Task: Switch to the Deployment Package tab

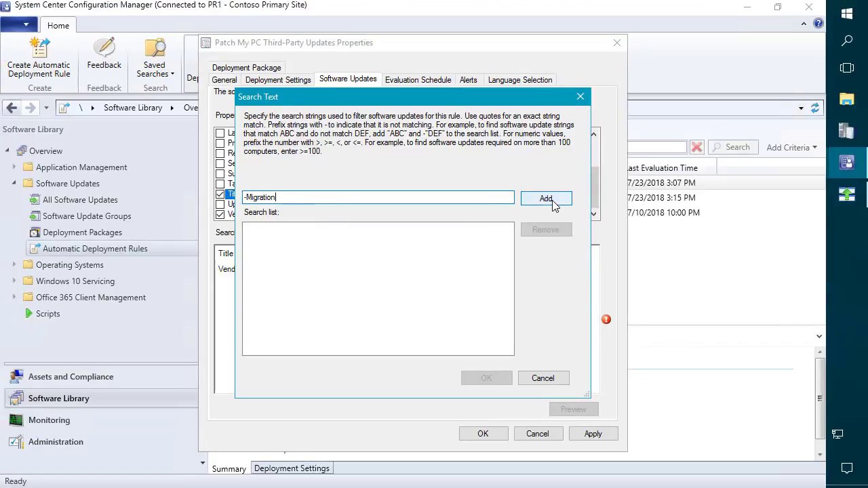Action: 246,68
